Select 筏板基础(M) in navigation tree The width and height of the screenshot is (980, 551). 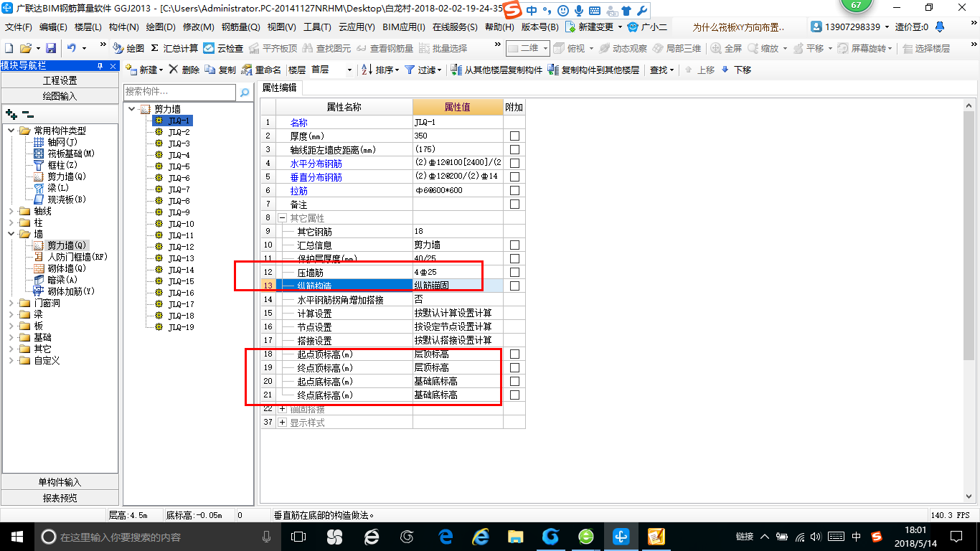[71, 154]
